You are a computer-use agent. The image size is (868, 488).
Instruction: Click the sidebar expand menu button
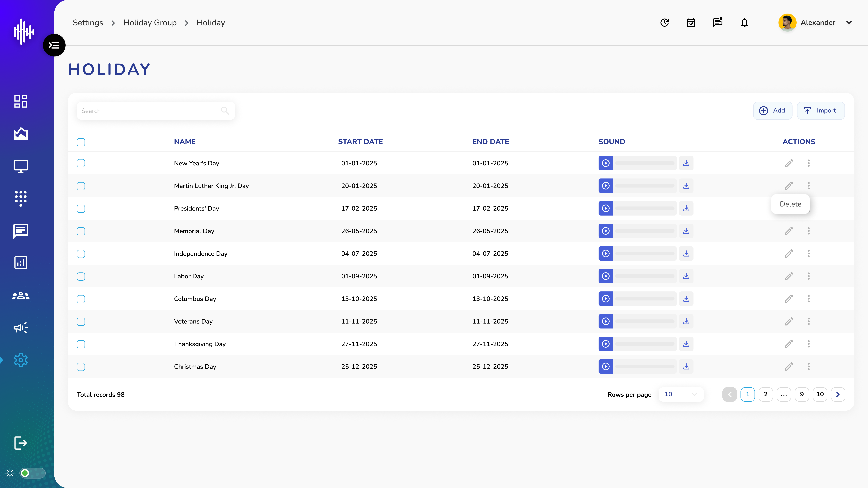coord(54,45)
